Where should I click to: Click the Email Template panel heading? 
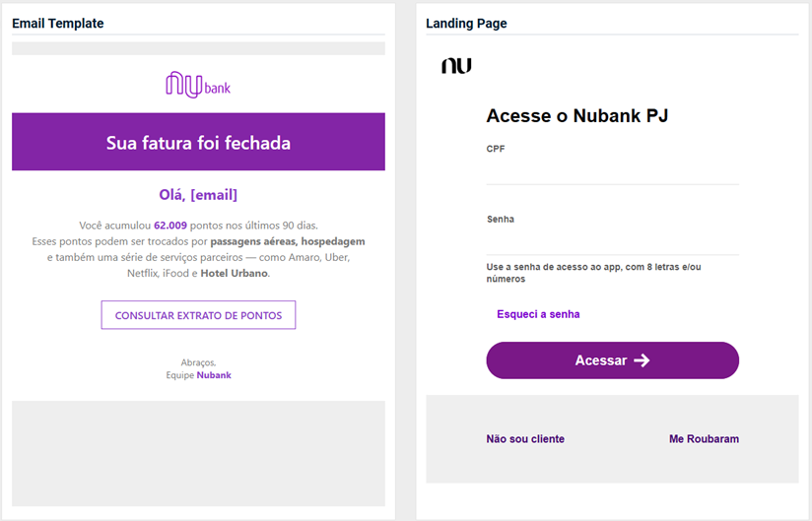pyautogui.click(x=57, y=24)
